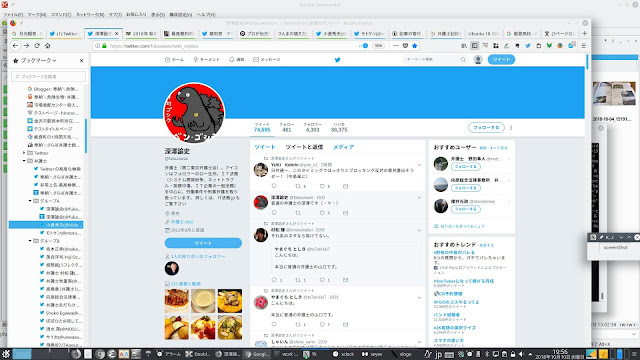This screenshot has height=360, width=640.
Task: Open a new Firefox tab with plus
Action: pos(584,33)
